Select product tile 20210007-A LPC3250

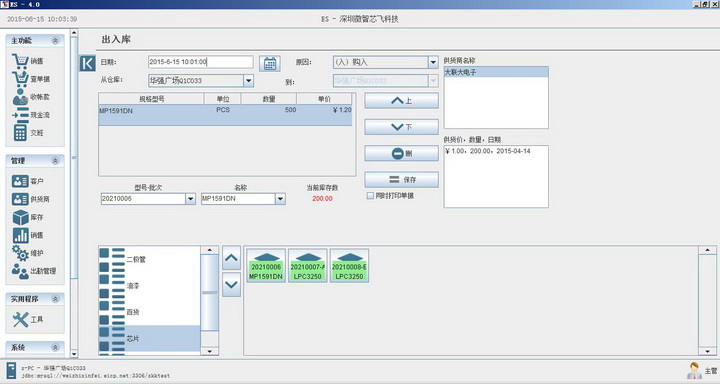(x=308, y=265)
